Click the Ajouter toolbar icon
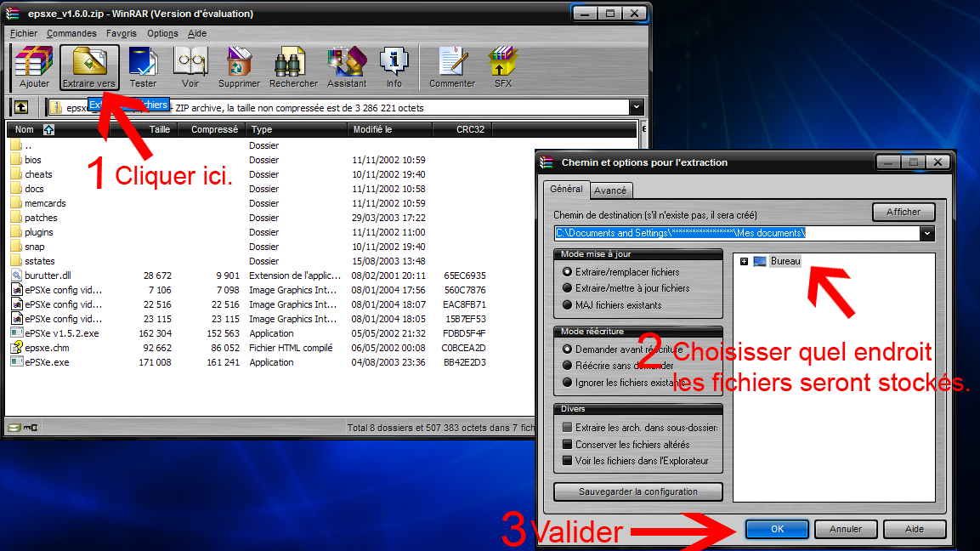 click(34, 66)
